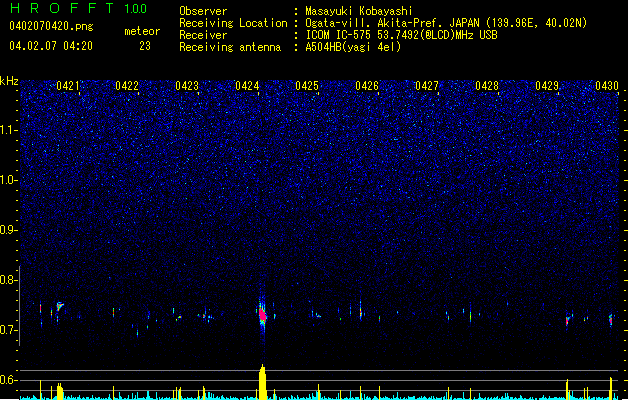Click the A504HB(yagi 4el) antenna text

click(353, 47)
